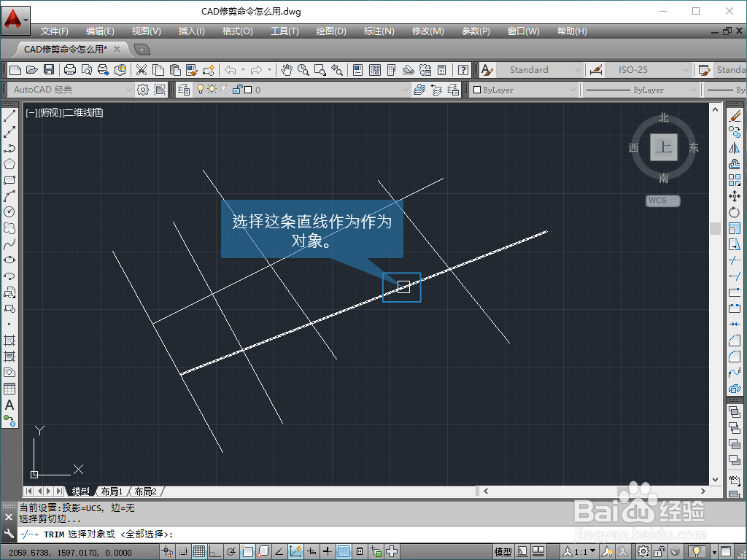Open the QuickCalc calculator icon
Viewport: 747px width, 560px height.
click(441, 70)
